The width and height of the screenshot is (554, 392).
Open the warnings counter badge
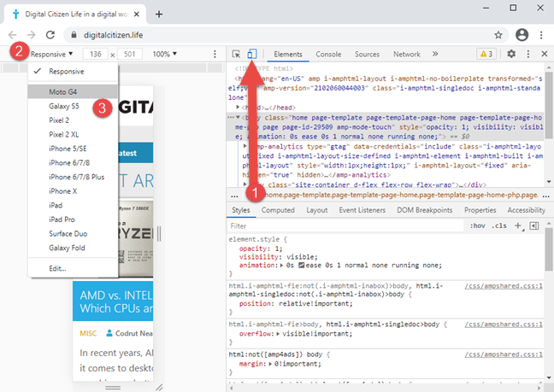(x=486, y=54)
